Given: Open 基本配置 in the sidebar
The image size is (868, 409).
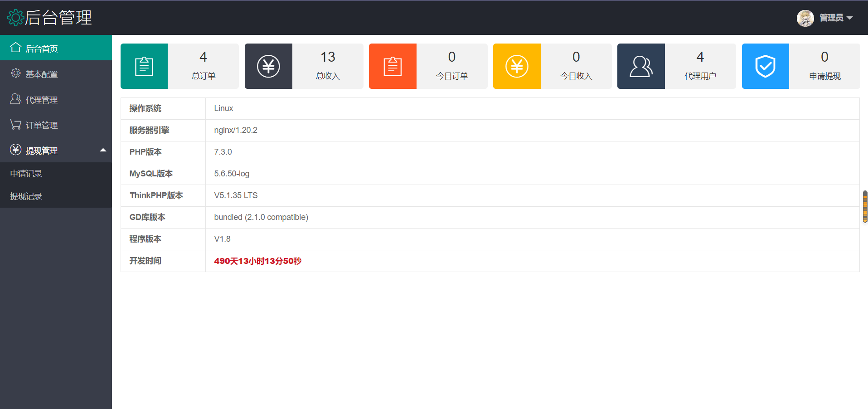Looking at the screenshot, I should 41,74.
